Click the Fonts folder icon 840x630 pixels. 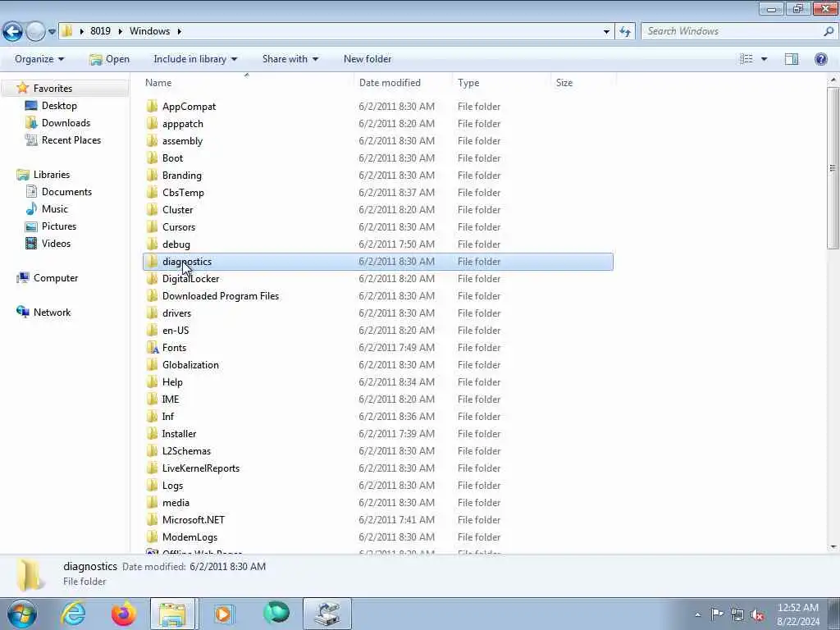pyautogui.click(x=152, y=347)
